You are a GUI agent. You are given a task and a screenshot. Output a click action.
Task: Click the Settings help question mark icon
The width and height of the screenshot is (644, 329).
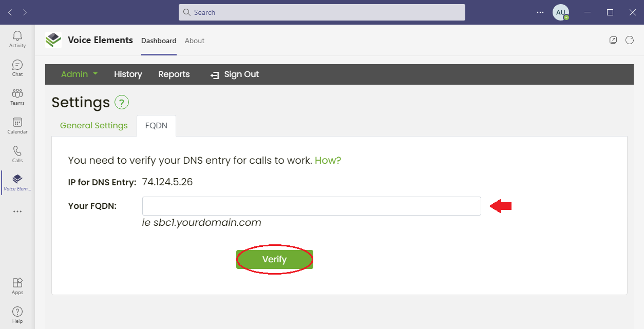click(x=122, y=103)
